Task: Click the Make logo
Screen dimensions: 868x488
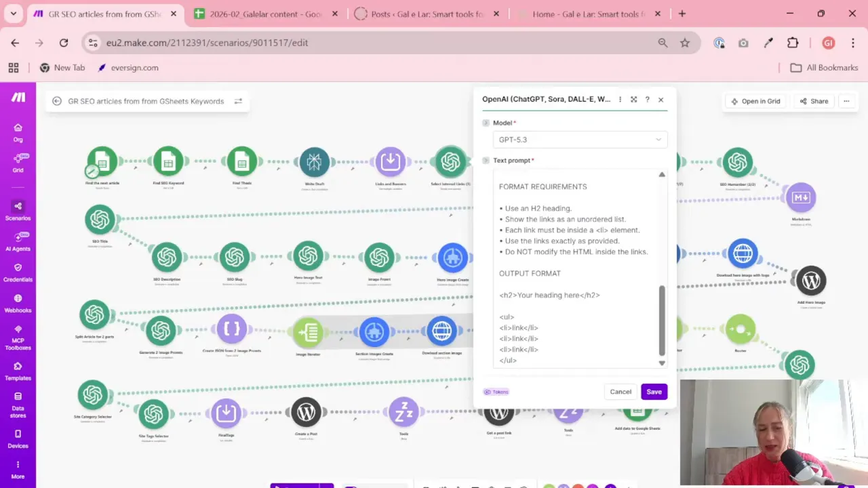Action: (18, 97)
